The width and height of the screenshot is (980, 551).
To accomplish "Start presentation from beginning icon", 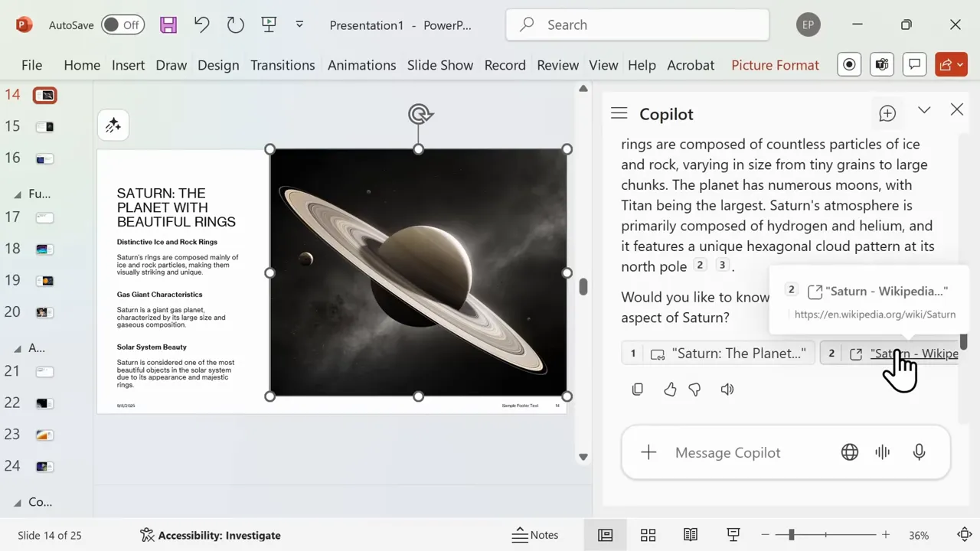I will point(269,25).
